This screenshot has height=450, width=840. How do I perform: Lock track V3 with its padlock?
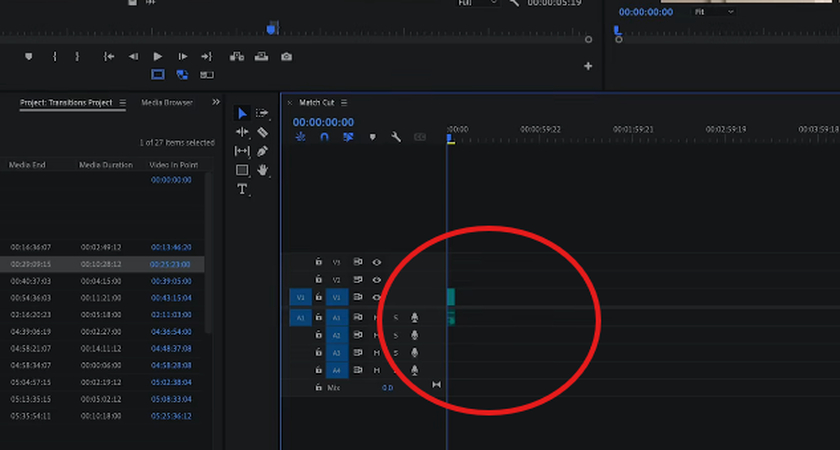coord(318,262)
